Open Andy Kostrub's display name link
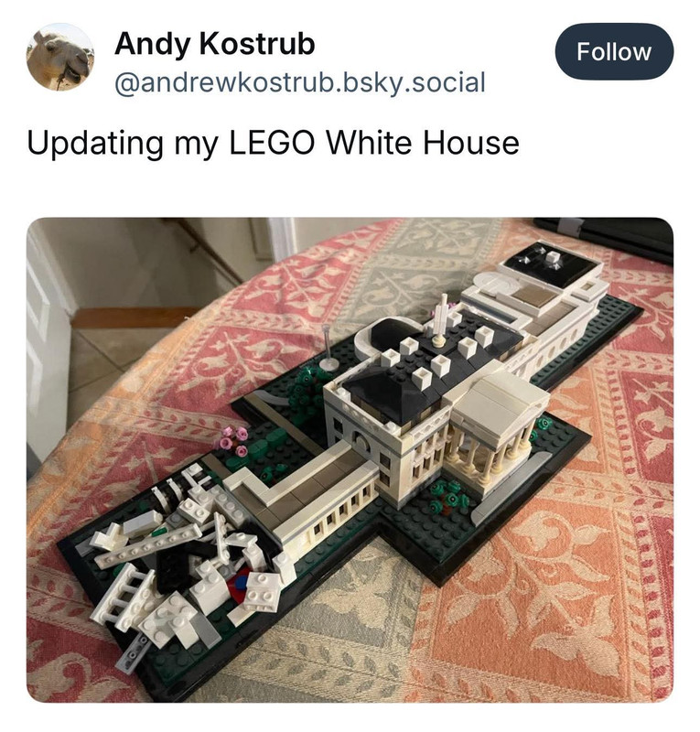 (215, 44)
